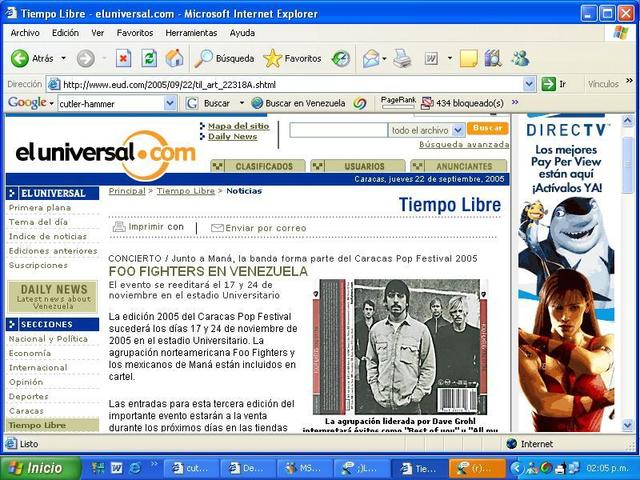Refresh the page with green arrows icon
The width and height of the screenshot is (640, 480).
149,58
